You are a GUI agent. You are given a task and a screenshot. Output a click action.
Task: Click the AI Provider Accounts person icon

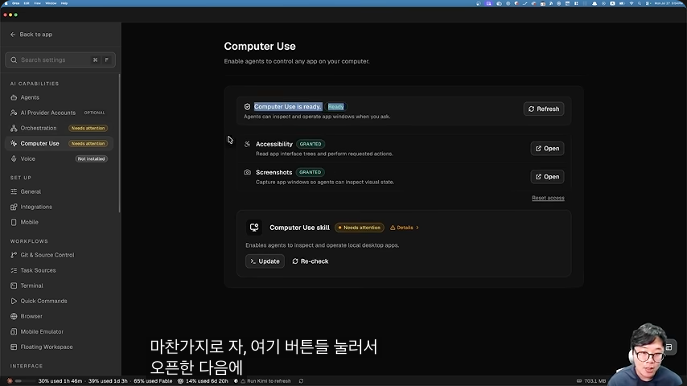14,113
